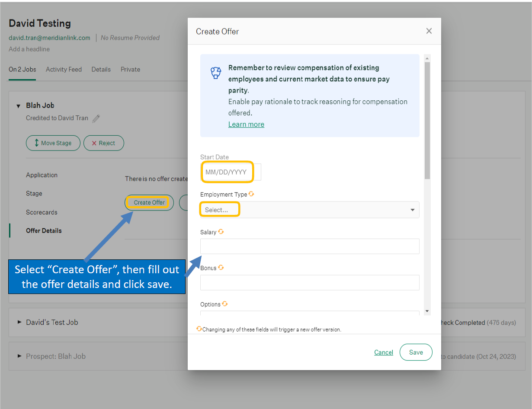The width and height of the screenshot is (532, 409).
Task: Expand the David's Test Job section
Action: click(19, 322)
